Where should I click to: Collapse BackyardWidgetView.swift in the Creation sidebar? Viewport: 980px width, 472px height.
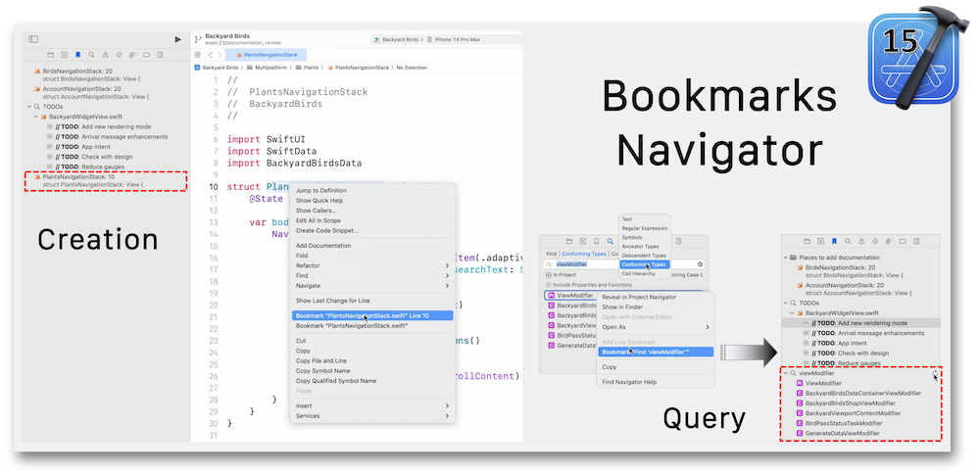tap(36, 117)
